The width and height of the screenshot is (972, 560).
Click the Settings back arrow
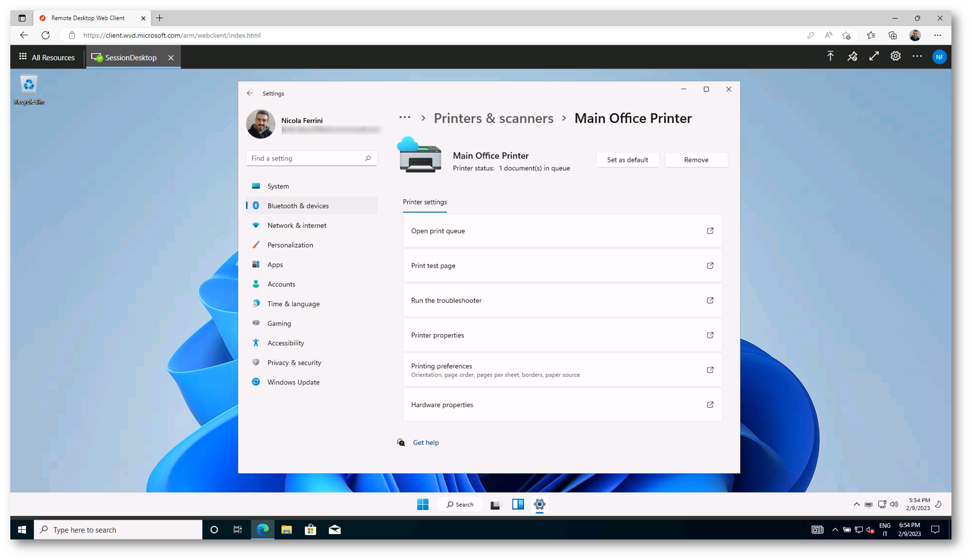pos(250,93)
